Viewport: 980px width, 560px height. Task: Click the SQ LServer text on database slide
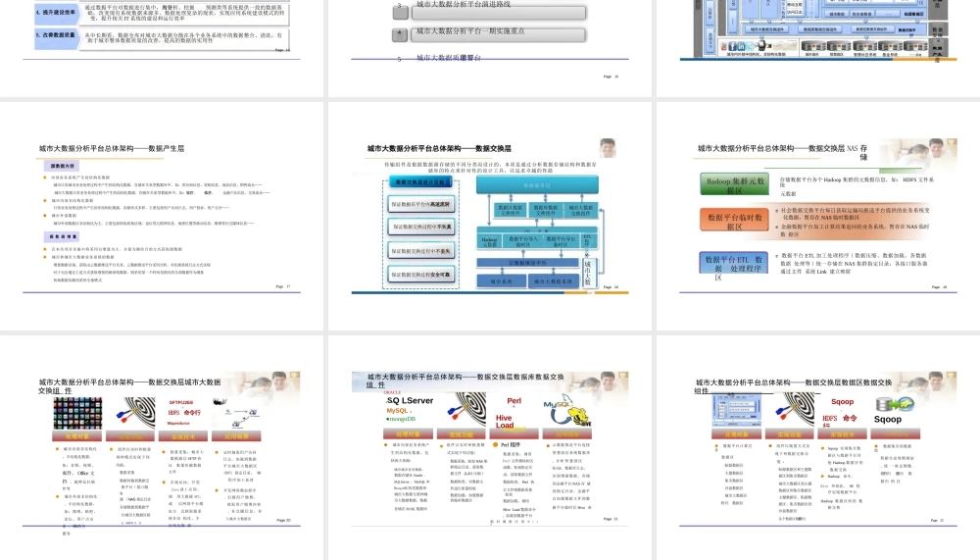click(410, 400)
